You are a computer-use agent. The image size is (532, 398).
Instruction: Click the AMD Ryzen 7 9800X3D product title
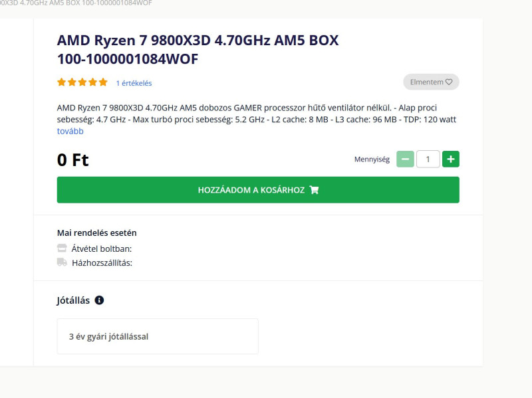198,49
